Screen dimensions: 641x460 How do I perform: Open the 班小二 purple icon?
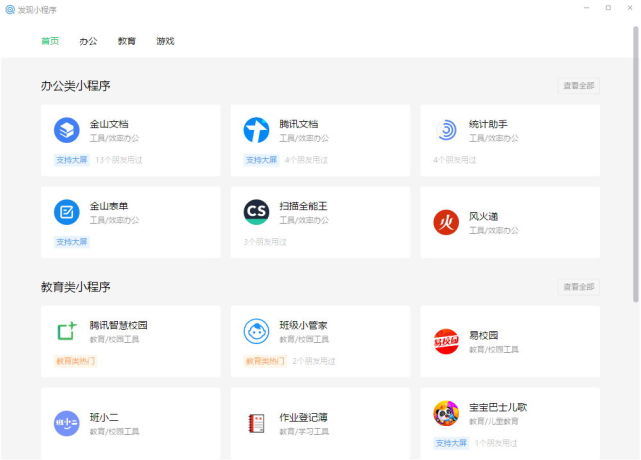point(67,423)
